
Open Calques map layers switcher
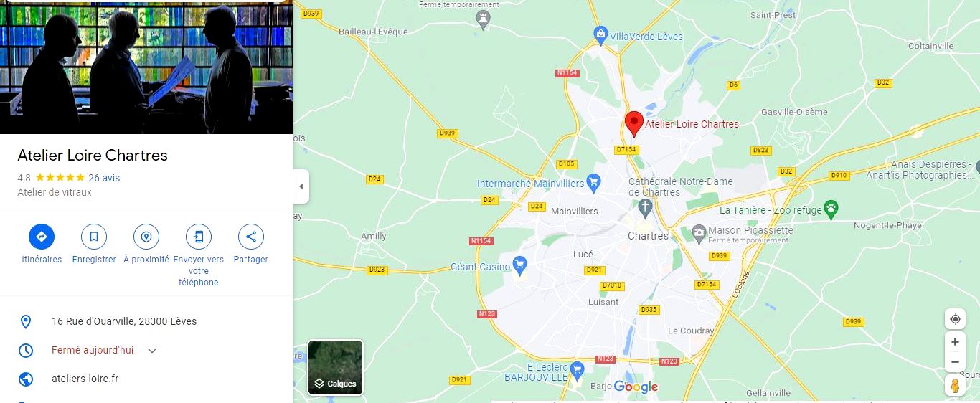point(335,367)
